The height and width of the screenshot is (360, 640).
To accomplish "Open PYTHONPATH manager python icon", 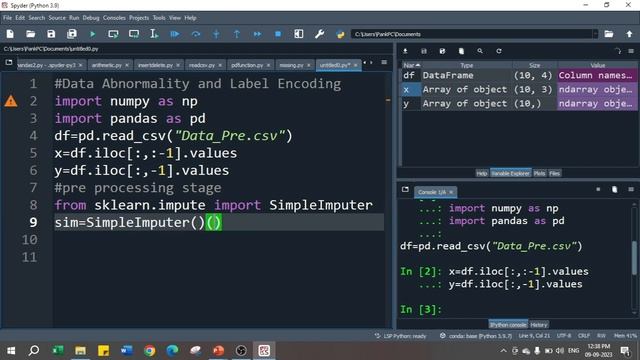I will pyautogui.click(x=340, y=34).
